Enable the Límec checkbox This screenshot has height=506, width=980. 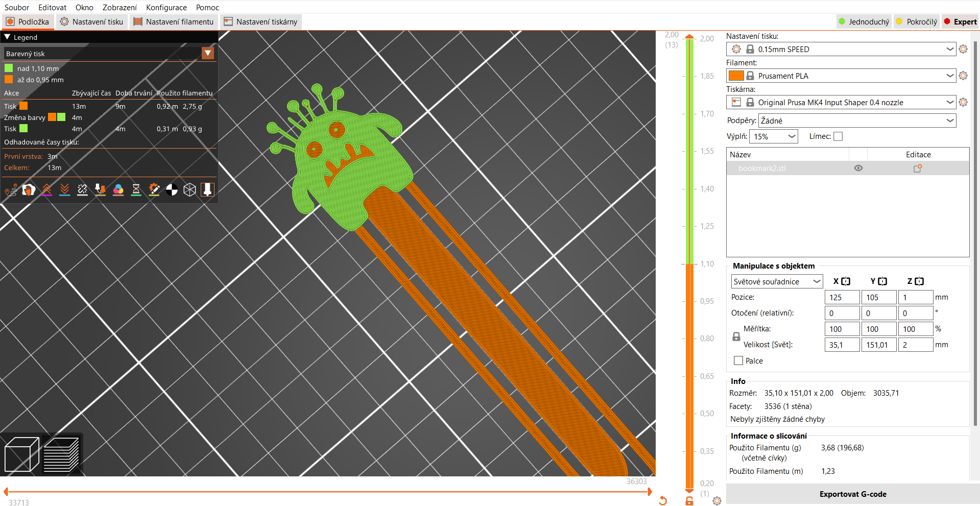point(838,136)
